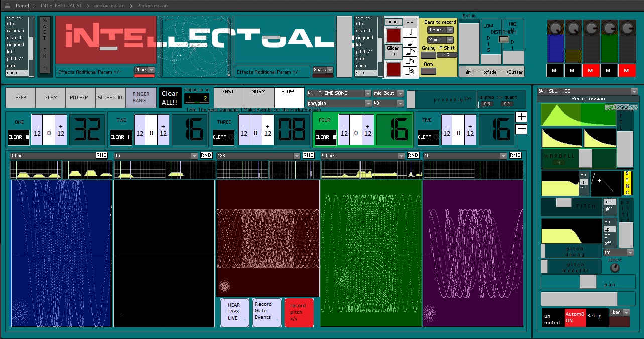The height and width of the screenshot is (339, 644).
Task: Click the HARM knob
Action: pos(615,268)
